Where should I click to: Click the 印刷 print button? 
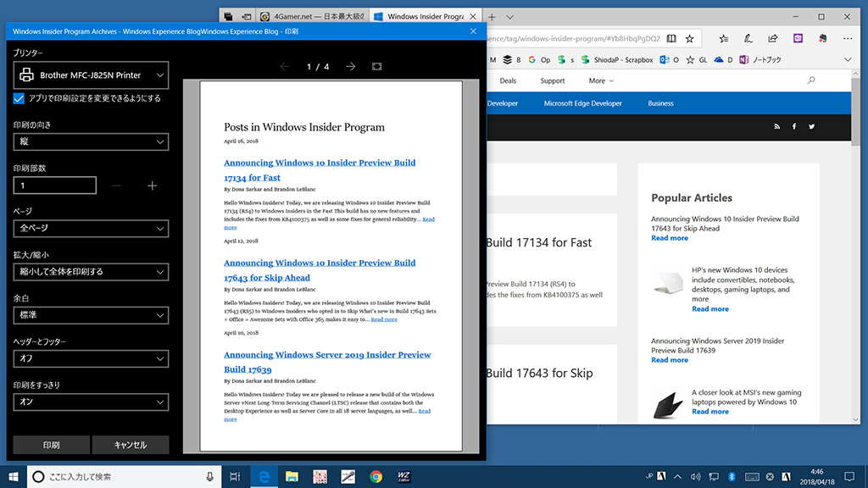tap(52, 445)
